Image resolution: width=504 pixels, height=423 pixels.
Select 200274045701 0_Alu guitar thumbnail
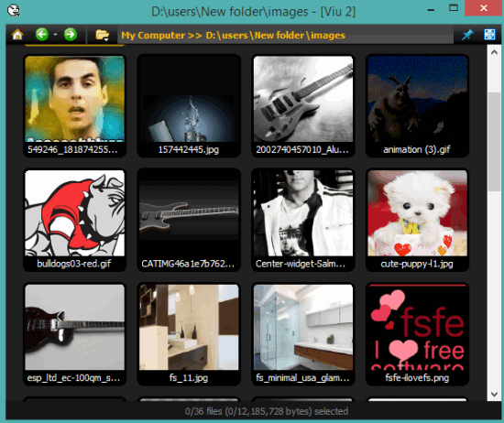tap(302, 105)
